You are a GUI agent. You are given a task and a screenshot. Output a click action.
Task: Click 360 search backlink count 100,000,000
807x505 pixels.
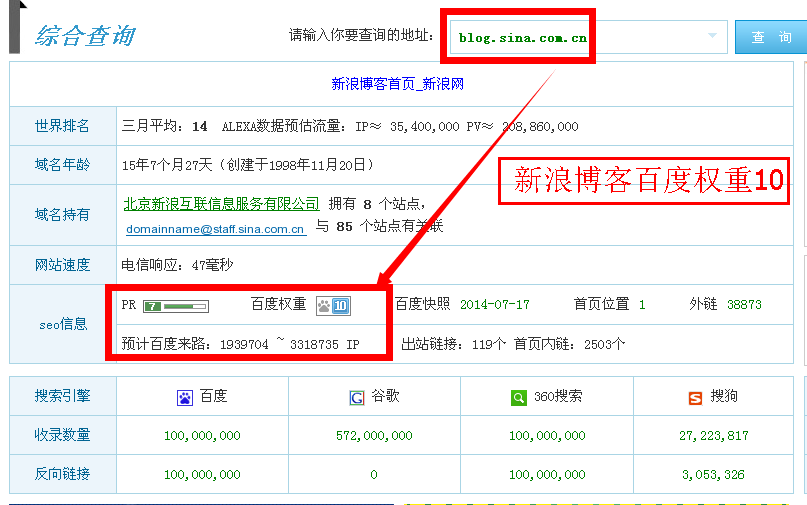(547, 475)
